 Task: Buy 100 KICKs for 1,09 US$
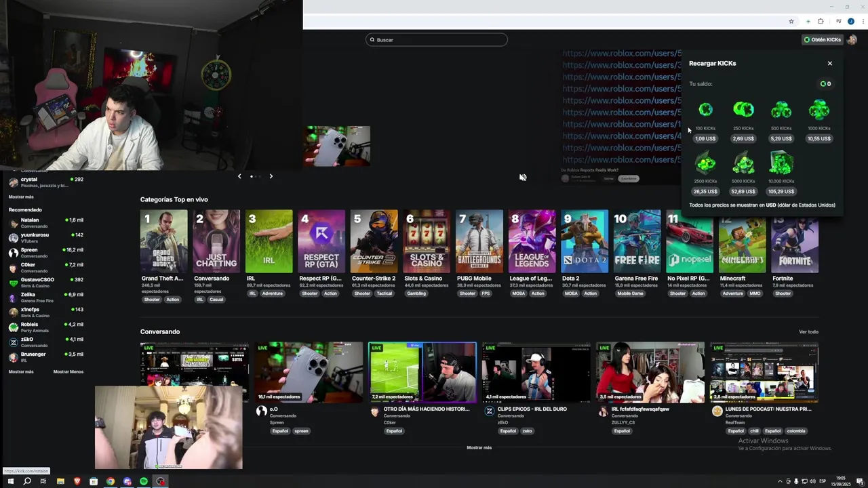[x=705, y=138]
